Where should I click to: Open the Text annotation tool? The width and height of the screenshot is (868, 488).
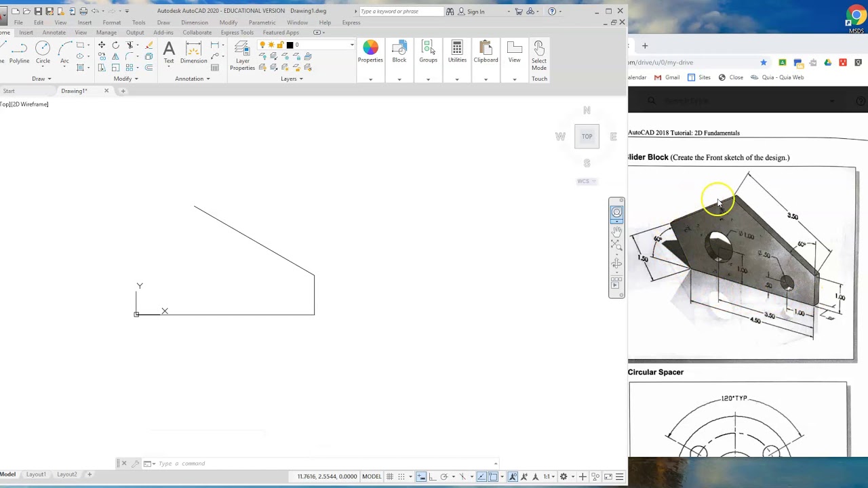coord(169,52)
